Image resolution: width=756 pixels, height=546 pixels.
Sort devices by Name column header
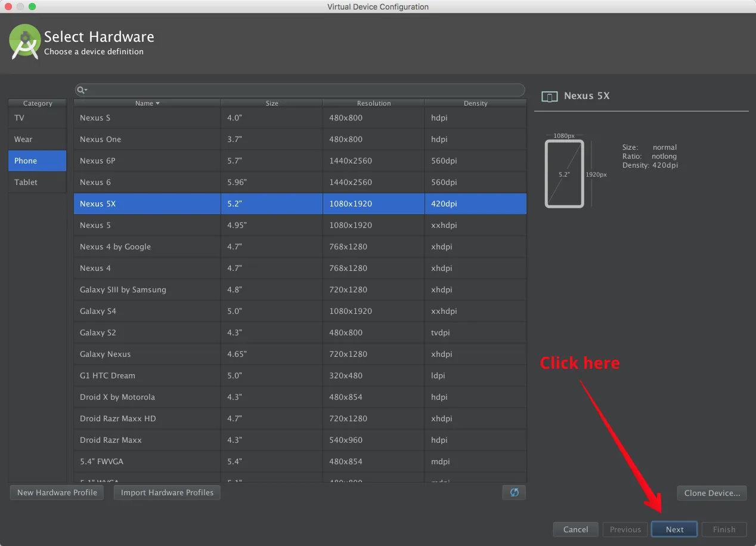pyautogui.click(x=147, y=103)
